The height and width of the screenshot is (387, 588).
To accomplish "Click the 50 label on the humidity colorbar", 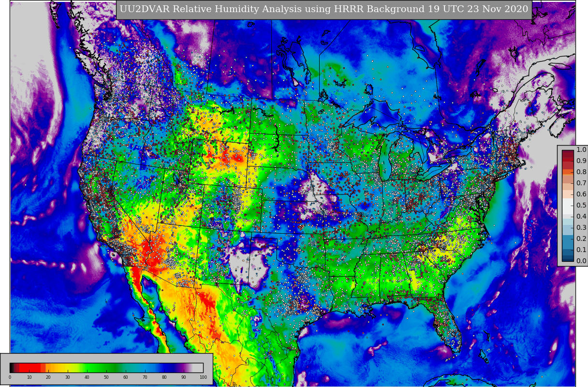I will [x=106, y=377].
